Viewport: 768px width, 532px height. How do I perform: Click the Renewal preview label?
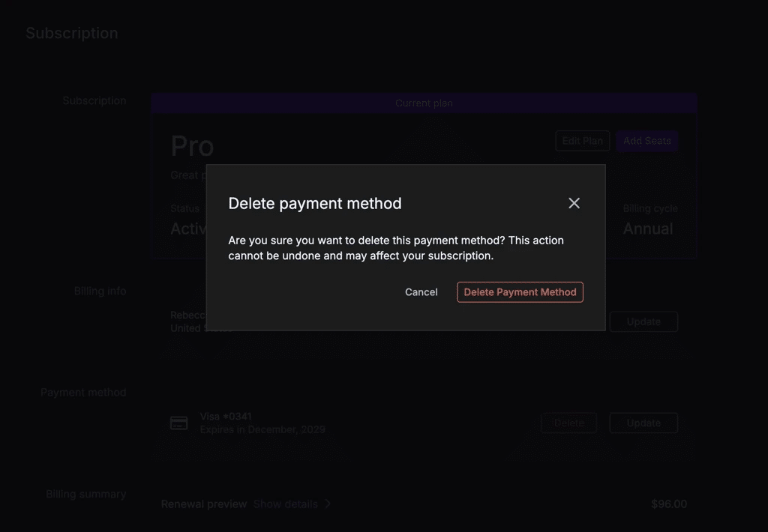coord(203,504)
